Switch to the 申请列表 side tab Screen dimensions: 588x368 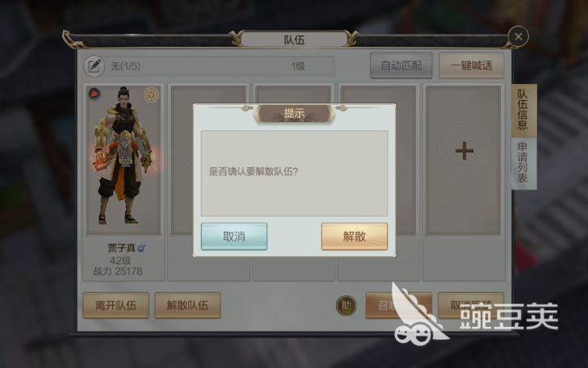tap(523, 163)
